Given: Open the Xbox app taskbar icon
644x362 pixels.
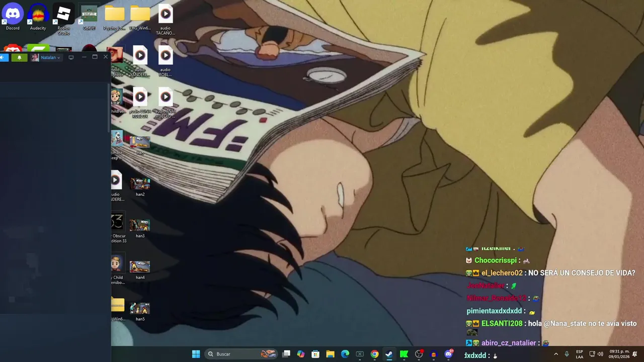Looking at the screenshot, I should coord(360,354).
